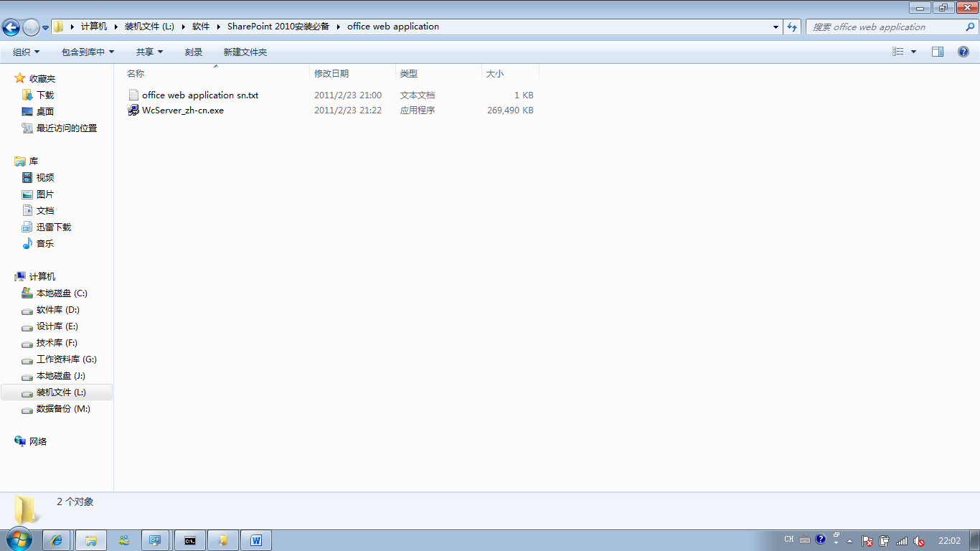Click the CH input language indicator
Viewport: 980px width, 551px height.
789,540
